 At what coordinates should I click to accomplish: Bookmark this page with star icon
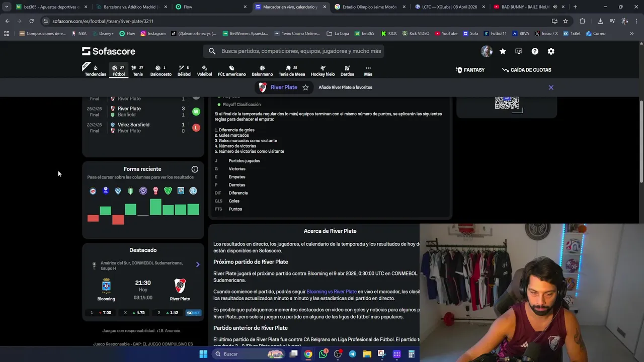point(566,21)
